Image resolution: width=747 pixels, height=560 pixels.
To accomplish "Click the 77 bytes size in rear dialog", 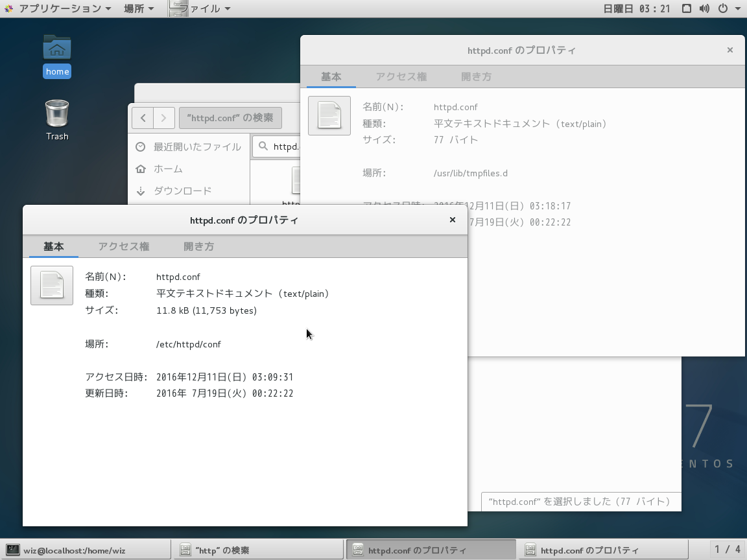I will [456, 140].
